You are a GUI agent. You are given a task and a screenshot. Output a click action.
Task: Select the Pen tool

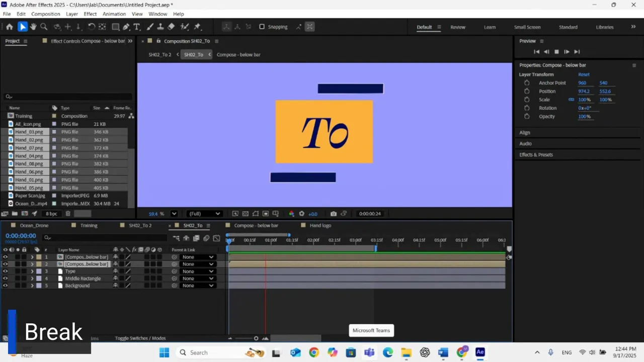click(x=126, y=27)
